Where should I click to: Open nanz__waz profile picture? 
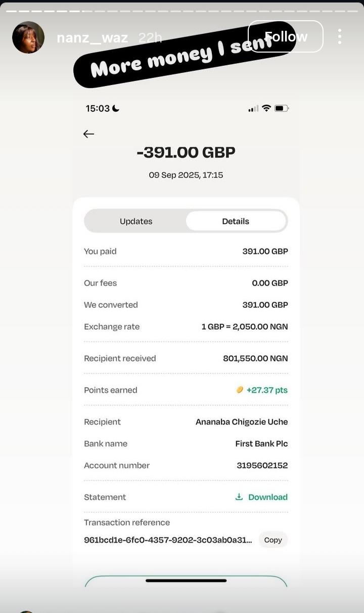28,37
